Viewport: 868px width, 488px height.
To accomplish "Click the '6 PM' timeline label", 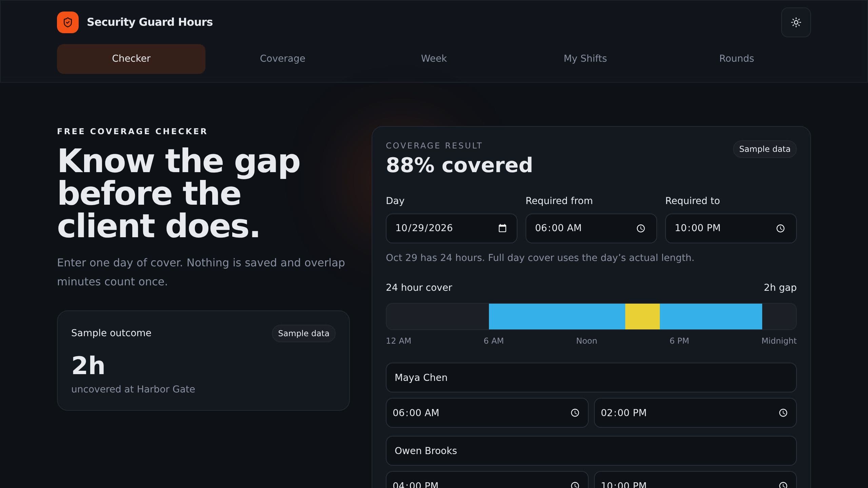I will click(x=679, y=341).
